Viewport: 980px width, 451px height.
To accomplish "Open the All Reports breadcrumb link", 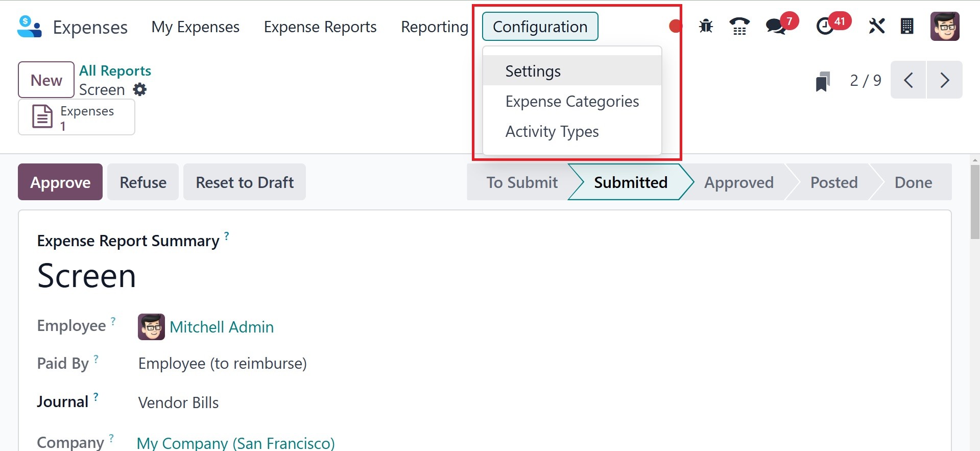I will coord(115,70).
